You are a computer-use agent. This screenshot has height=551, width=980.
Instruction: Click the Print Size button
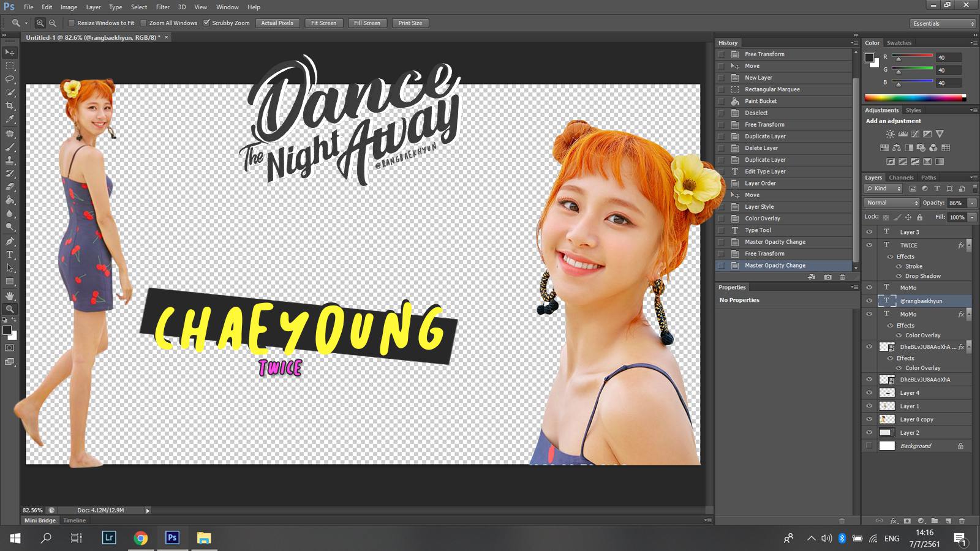pos(410,23)
